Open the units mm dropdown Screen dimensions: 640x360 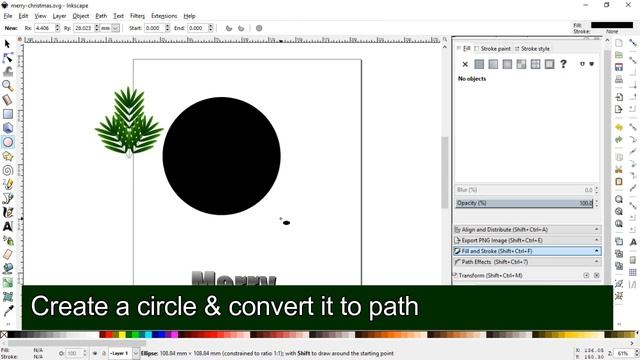click(116, 28)
